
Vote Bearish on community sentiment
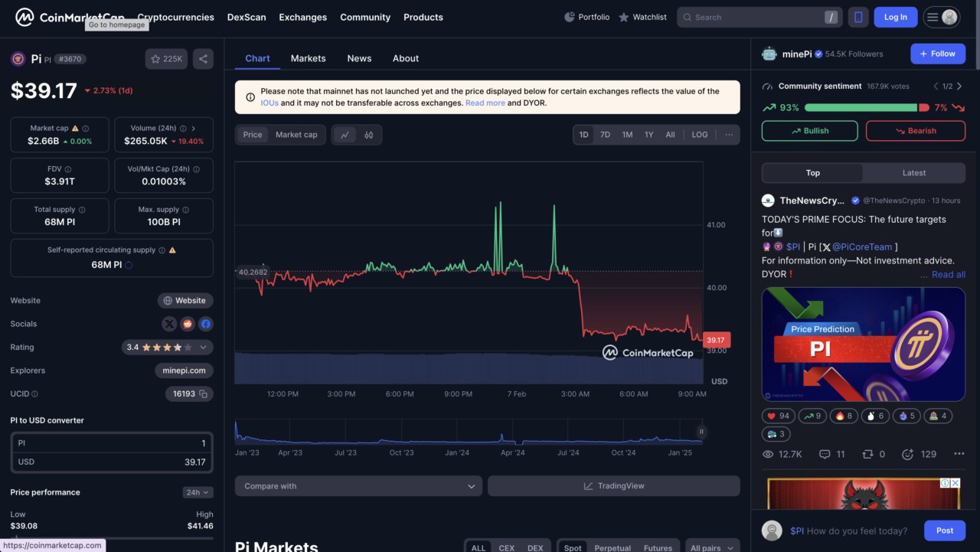tap(916, 130)
